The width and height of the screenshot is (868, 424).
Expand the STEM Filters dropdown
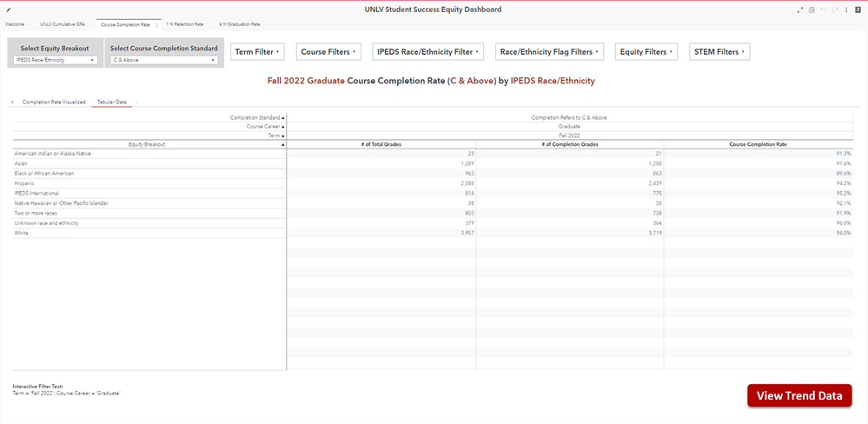(x=719, y=51)
